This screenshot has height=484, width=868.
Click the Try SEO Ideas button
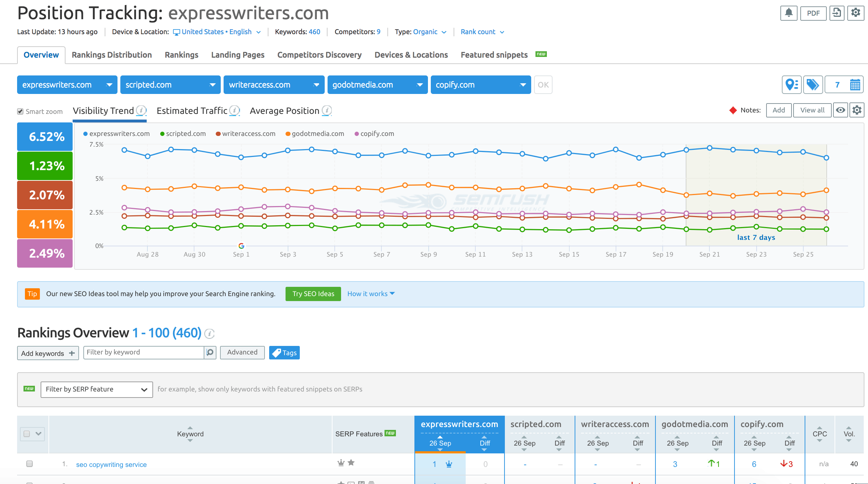click(313, 294)
